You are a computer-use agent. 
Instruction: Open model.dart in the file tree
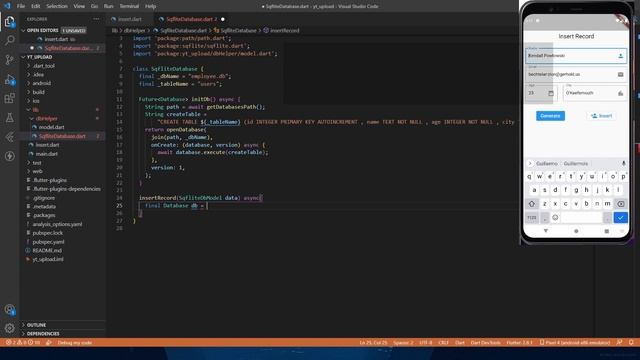click(x=51, y=127)
